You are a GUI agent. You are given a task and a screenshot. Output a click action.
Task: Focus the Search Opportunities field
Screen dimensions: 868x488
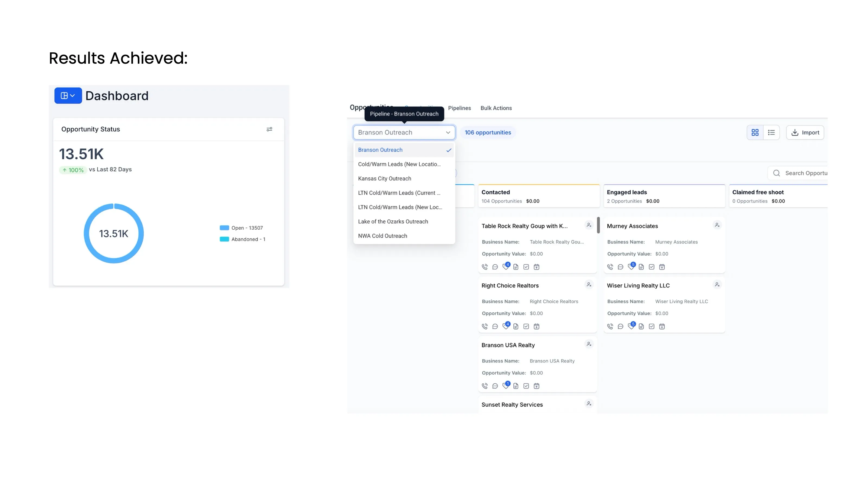(798, 173)
